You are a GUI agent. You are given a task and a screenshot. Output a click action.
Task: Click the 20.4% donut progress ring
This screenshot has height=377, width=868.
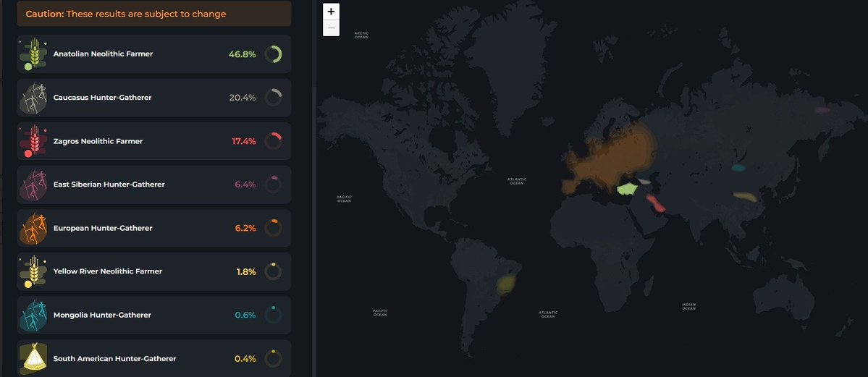point(273,98)
